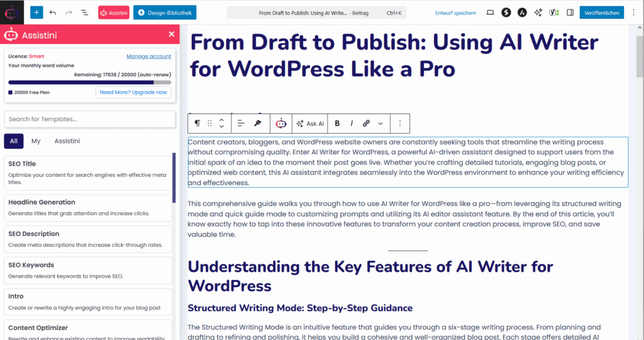Close the Assistini panel
This screenshot has height=340, width=644.
click(172, 35)
